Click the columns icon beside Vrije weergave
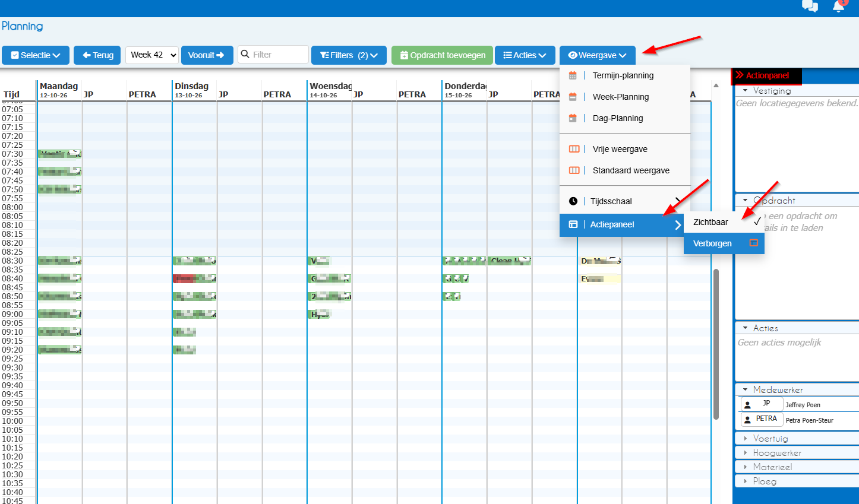Viewport: 859px width, 504px height. [x=574, y=149]
